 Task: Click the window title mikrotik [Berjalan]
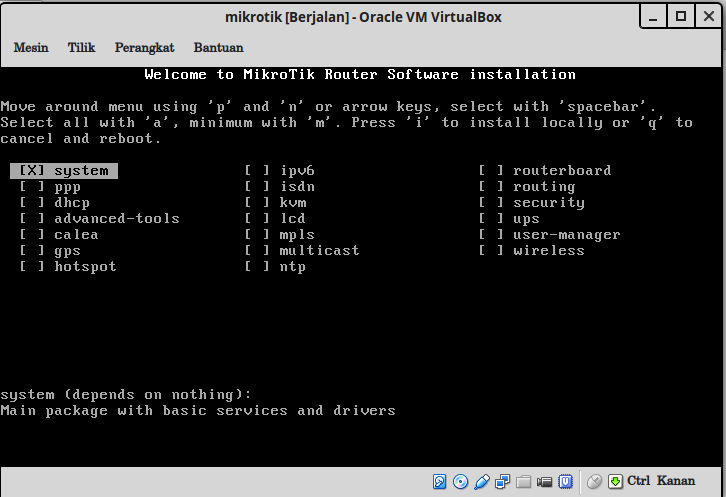[x=287, y=17]
